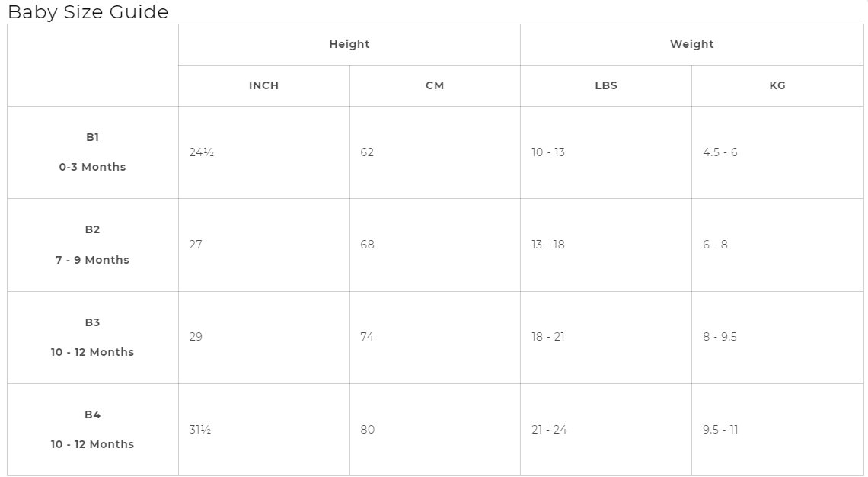Viewport: 868px width, 477px height.
Task: Click the 7 - 9 Months age text
Action: [92, 260]
